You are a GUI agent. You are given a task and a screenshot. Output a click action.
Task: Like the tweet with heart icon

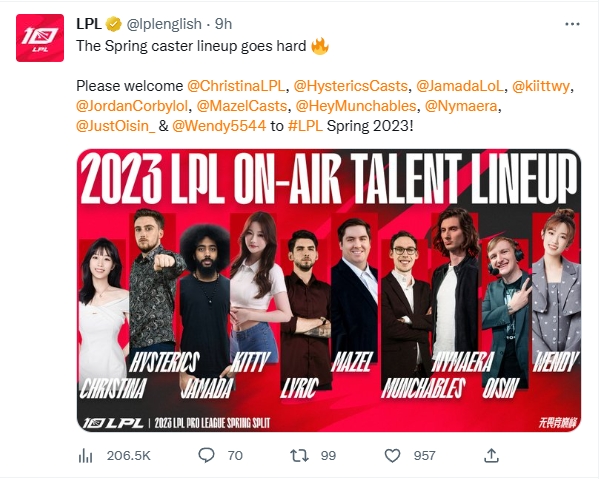pos(392,456)
